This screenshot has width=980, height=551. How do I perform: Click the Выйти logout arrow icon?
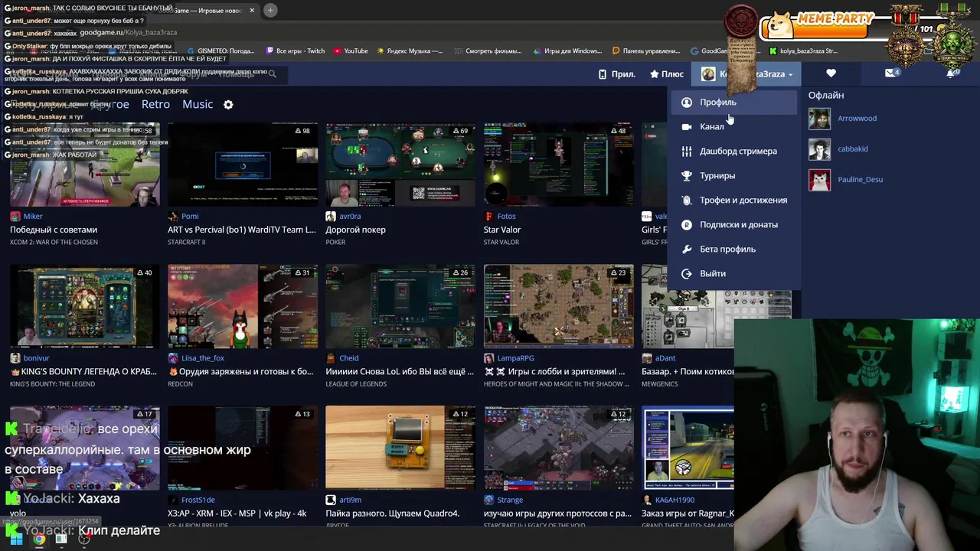tap(687, 273)
